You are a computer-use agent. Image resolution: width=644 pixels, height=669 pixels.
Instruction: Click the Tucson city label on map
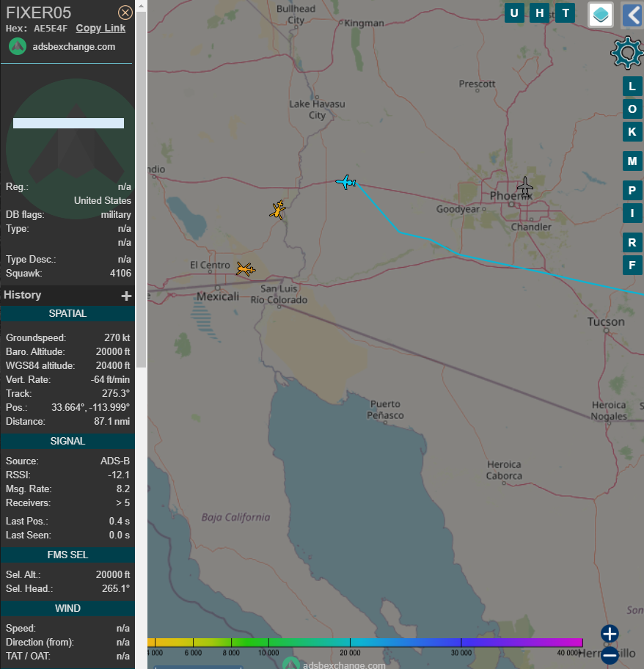[606, 322]
